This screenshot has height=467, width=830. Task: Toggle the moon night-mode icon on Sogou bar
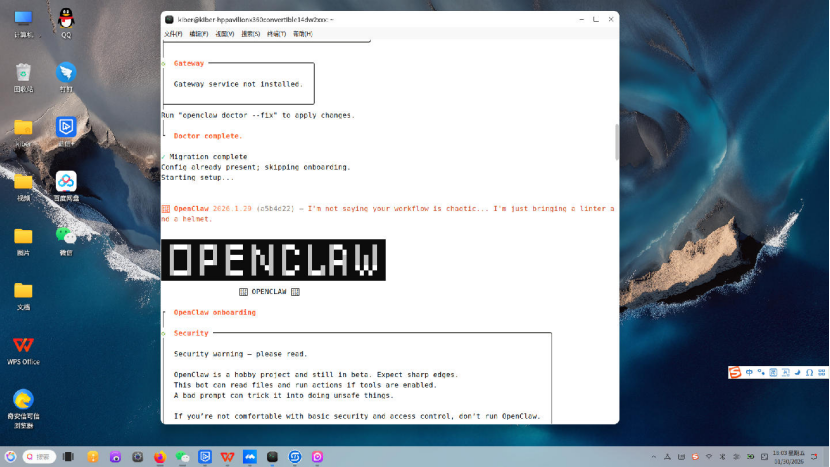(797, 372)
